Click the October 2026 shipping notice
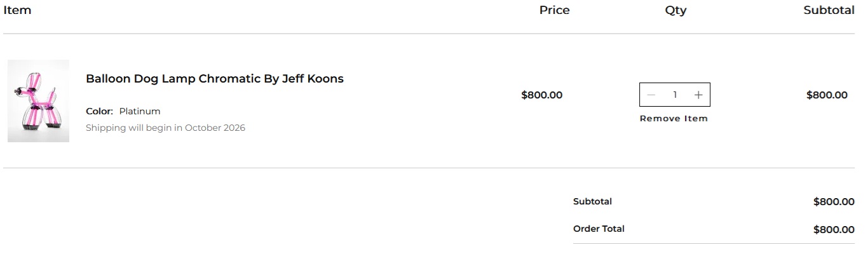The width and height of the screenshot is (868, 254). pyautogui.click(x=165, y=128)
